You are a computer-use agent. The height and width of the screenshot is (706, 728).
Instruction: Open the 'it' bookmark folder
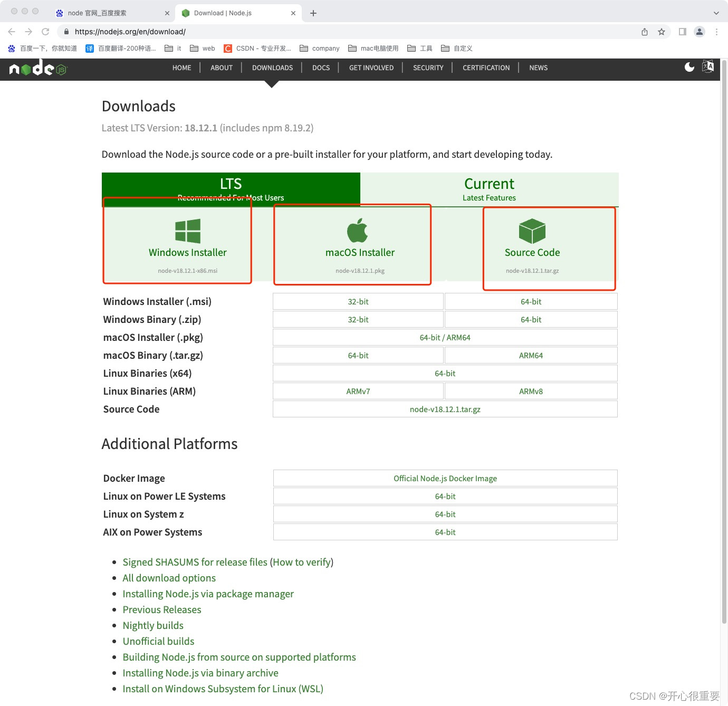(173, 49)
